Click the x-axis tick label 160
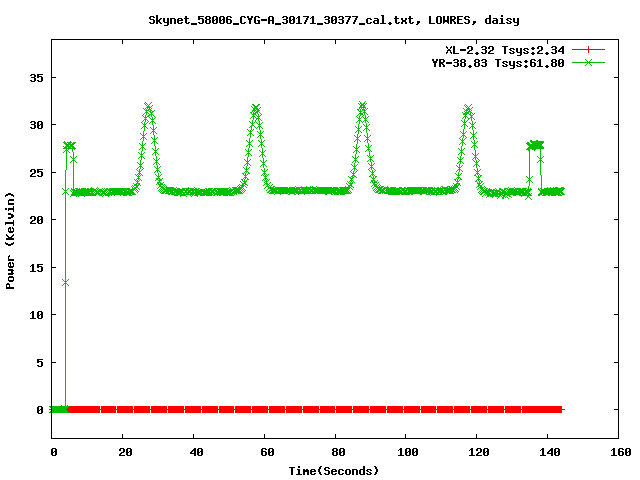 coord(621,452)
